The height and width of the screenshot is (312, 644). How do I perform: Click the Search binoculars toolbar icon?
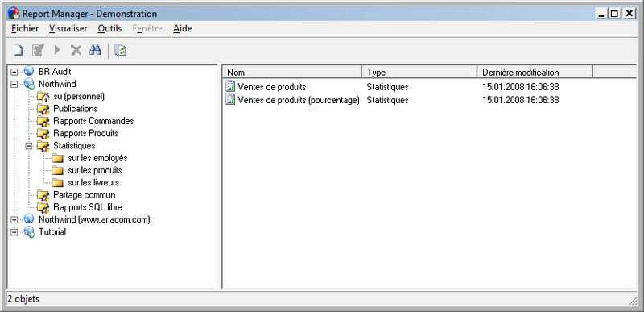coord(95,51)
